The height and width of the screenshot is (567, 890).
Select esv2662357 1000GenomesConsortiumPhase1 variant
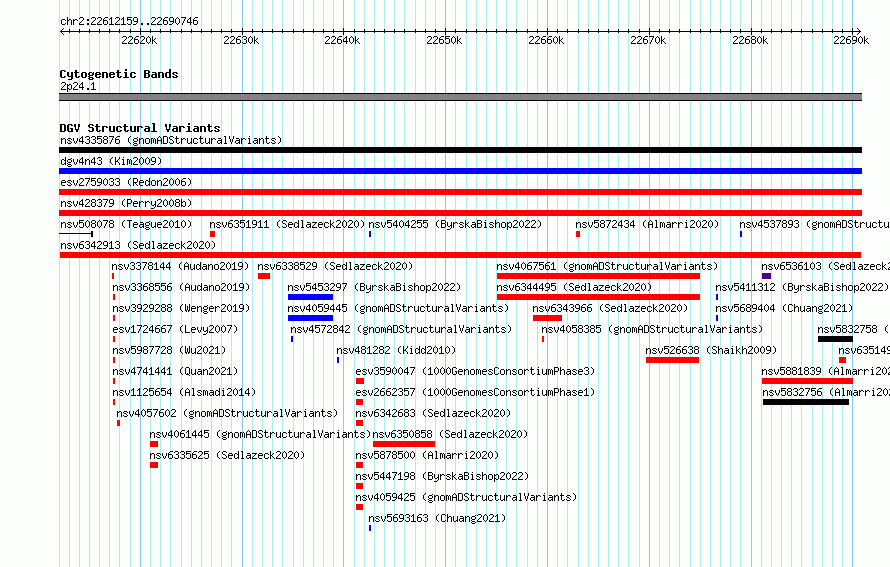click(x=475, y=392)
